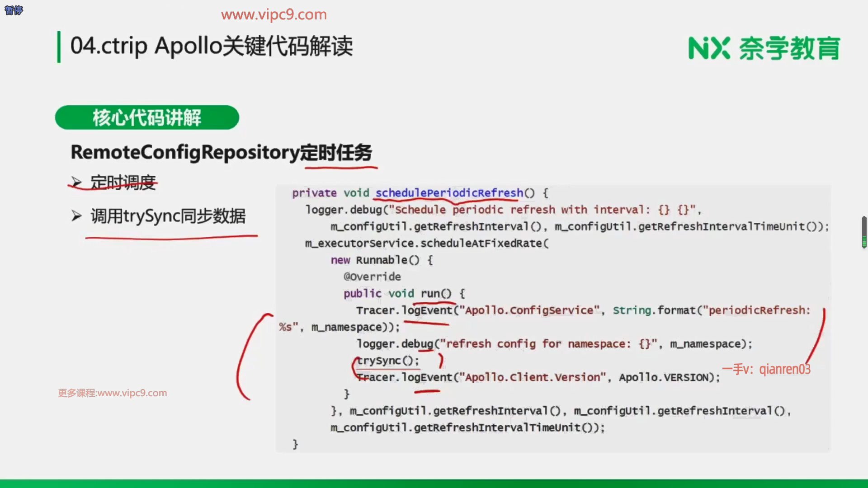
Task: Click the 暂停 pause indicator
Action: point(14,10)
